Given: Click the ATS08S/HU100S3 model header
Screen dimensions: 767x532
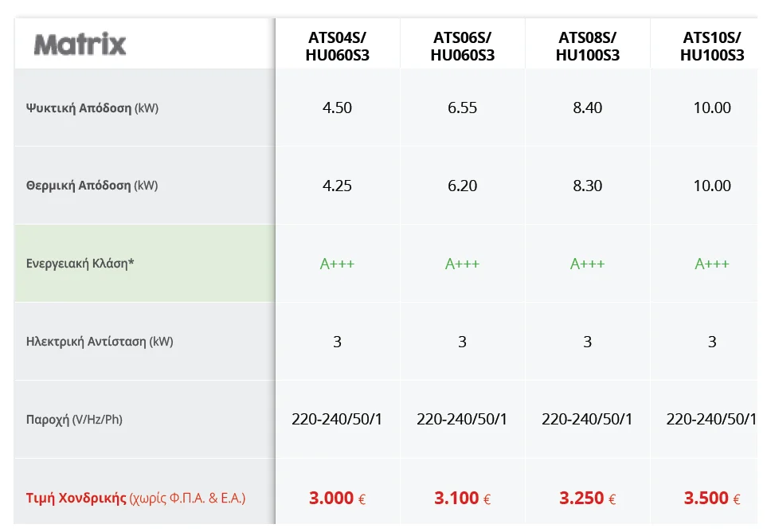Looking at the screenshot, I should [587, 46].
